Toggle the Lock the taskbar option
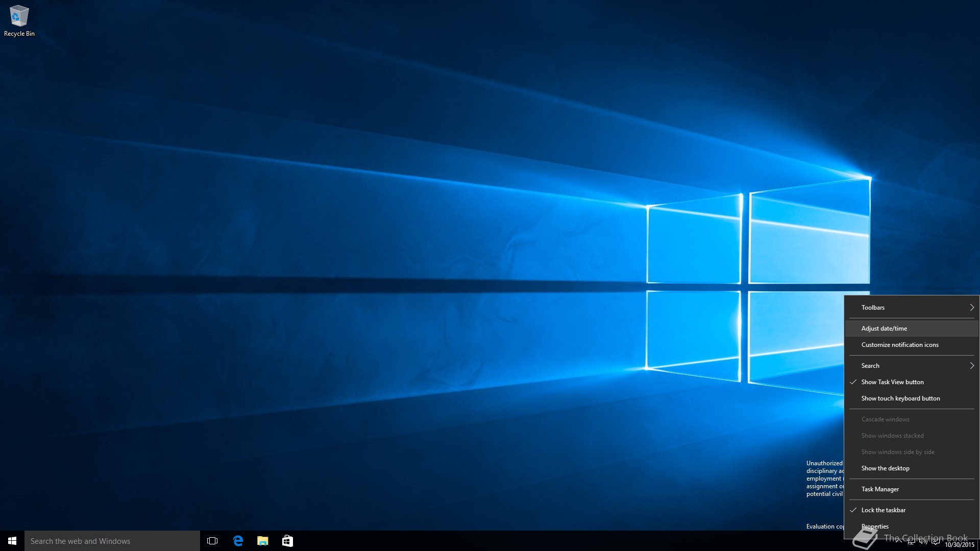The width and height of the screenshot is (980, 551). click(x=912, y=510)
